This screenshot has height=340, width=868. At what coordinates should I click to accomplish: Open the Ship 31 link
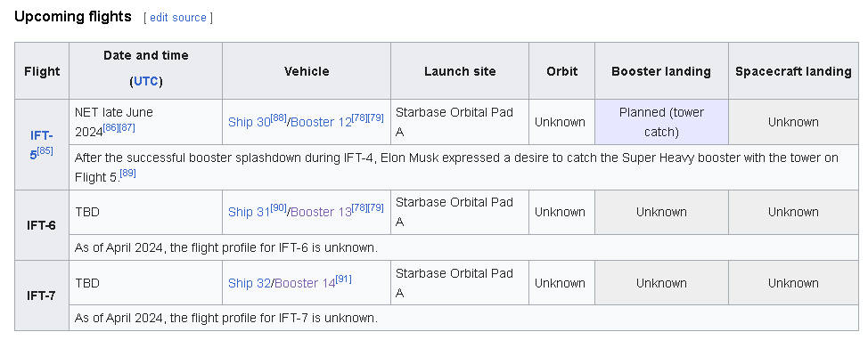tap(250, 213)
